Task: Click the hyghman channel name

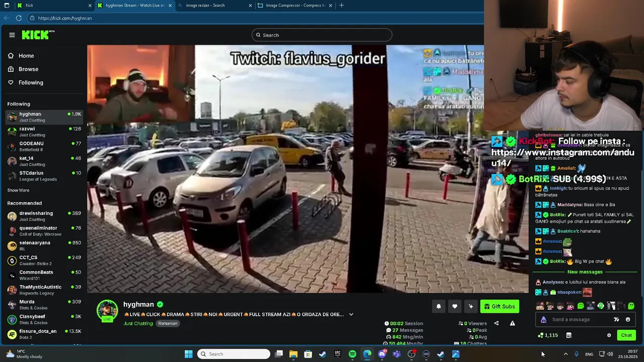Action: tap(138, 304)
